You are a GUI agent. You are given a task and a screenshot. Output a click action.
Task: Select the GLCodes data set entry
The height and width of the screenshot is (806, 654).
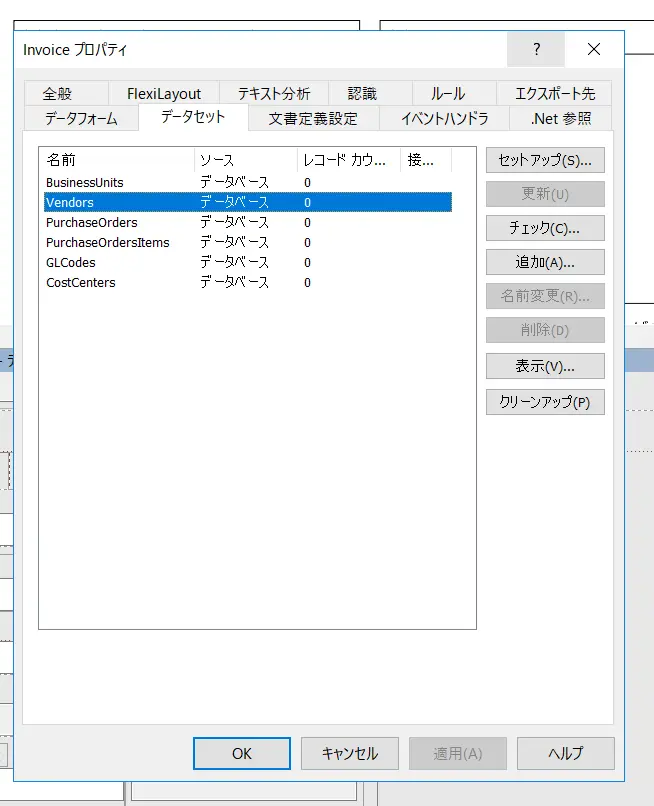tap(248, 263)
